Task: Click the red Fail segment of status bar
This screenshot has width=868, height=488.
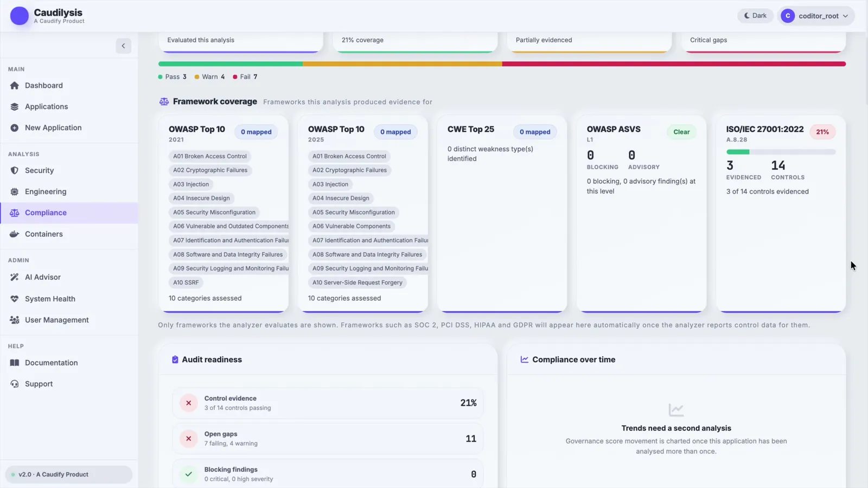Action: pyautogui.click(x=674, y=64)
